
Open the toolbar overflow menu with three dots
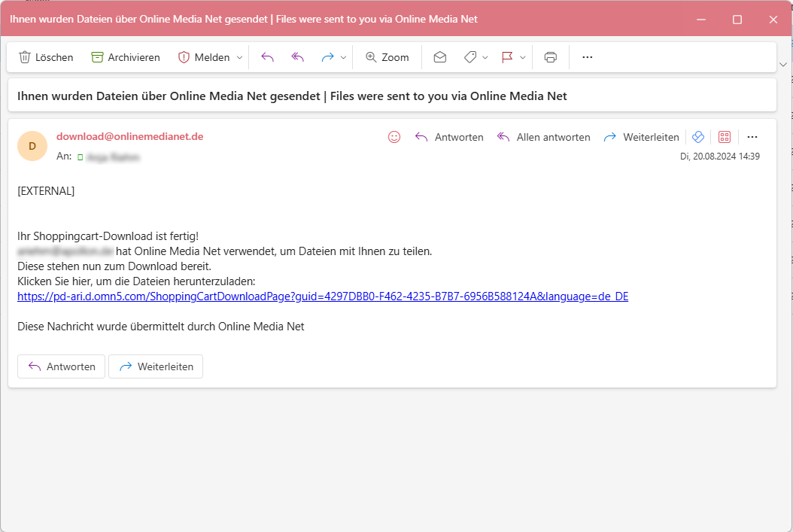[x=587, y=56]
